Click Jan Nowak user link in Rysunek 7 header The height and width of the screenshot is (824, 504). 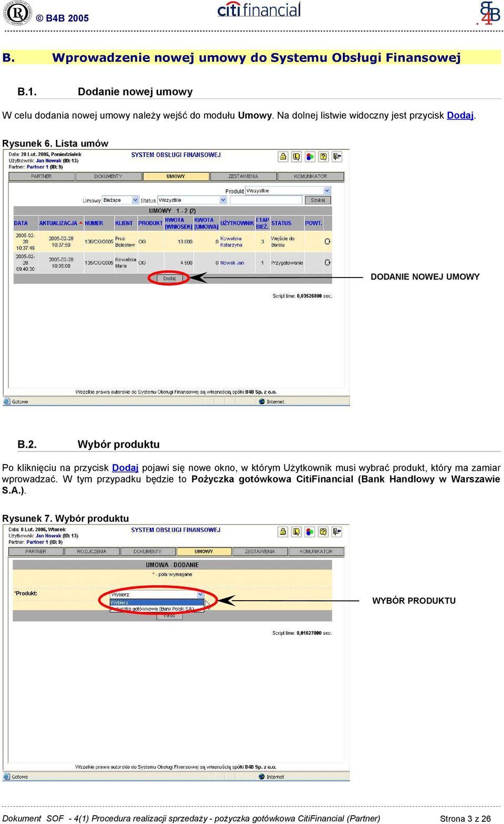coord(48,536)
